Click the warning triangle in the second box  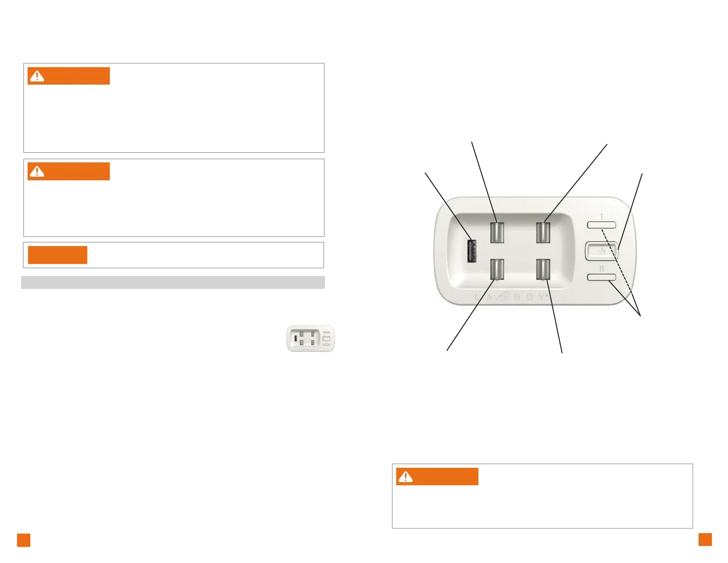pos(37,172)
